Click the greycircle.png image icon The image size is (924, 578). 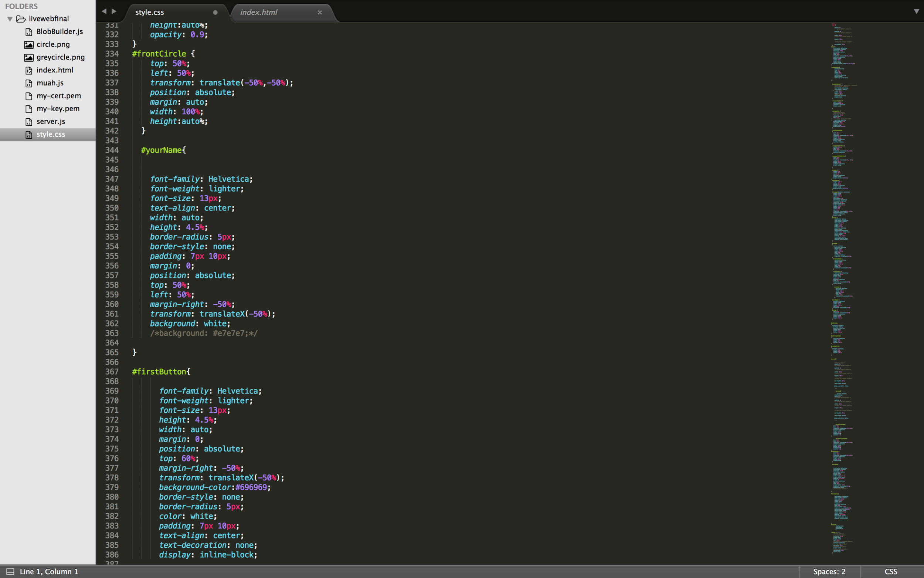pos(29,57)
